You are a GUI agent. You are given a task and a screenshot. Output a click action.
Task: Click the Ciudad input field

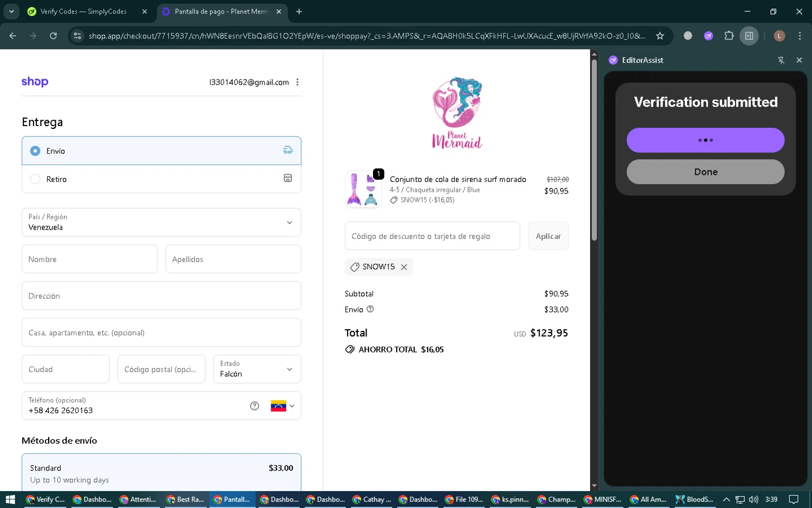pyautogui.click(x=66, y=369)
